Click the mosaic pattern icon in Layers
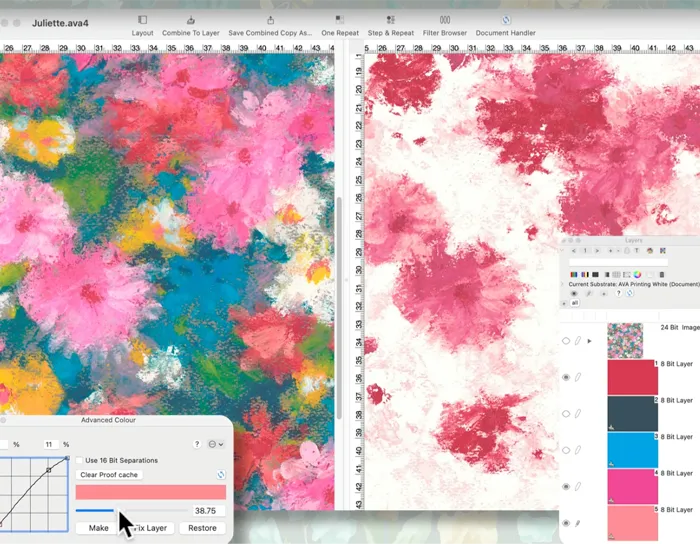Image resolution: width=700 pixels, height=544 pixels. (662, 251)
